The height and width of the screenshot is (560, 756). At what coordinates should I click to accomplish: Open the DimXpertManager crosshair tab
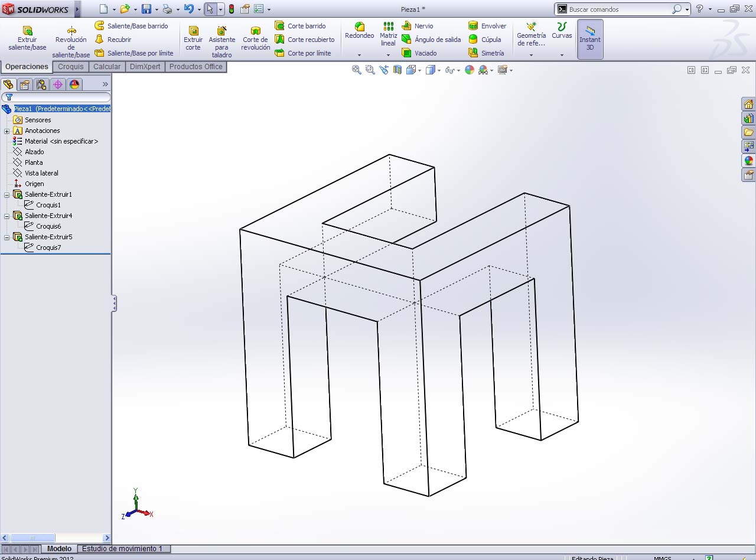[x=58, y=84]
